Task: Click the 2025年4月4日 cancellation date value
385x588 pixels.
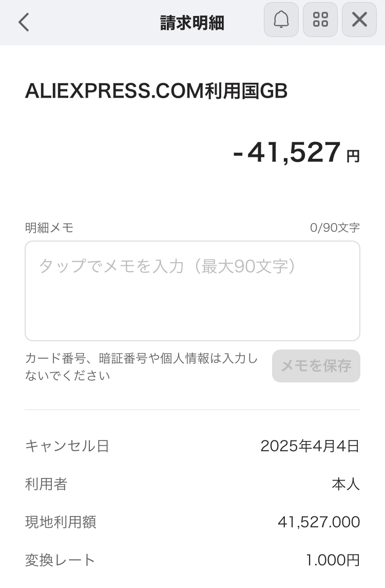Action: tap(310, 446)
